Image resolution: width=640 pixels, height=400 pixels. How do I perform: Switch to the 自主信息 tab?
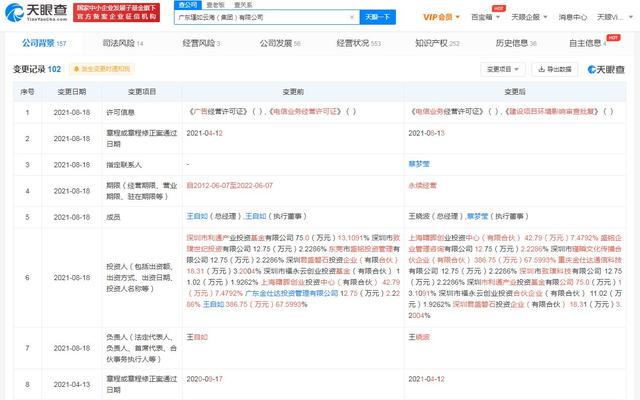[x=588, y=43]
